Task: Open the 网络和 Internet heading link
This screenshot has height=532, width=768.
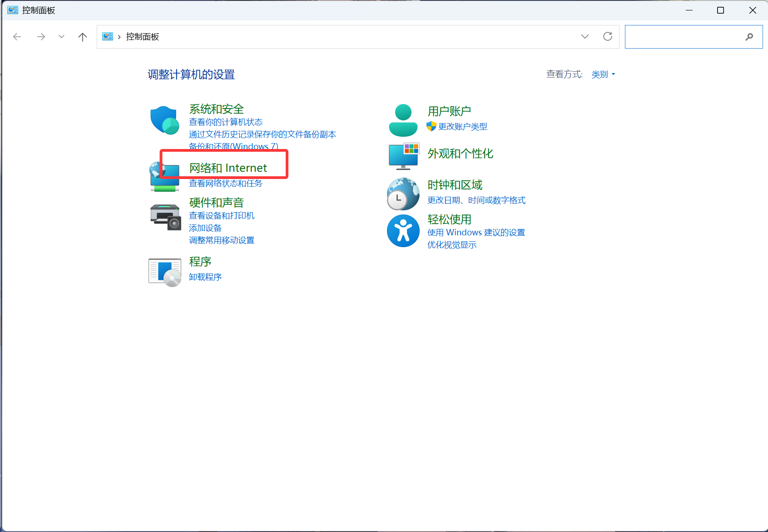Action: coord(228,168)
